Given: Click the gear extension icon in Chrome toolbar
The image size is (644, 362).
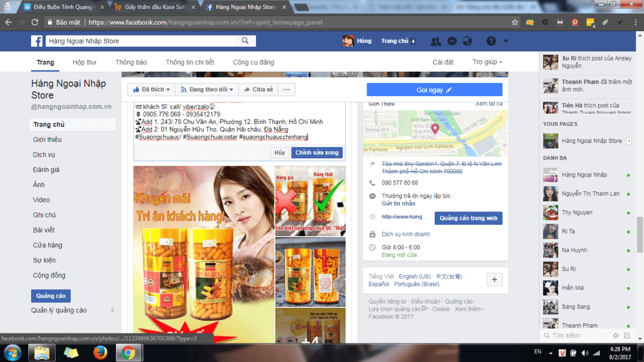Looking at the screenshot, I should click(x=545, y=23).
